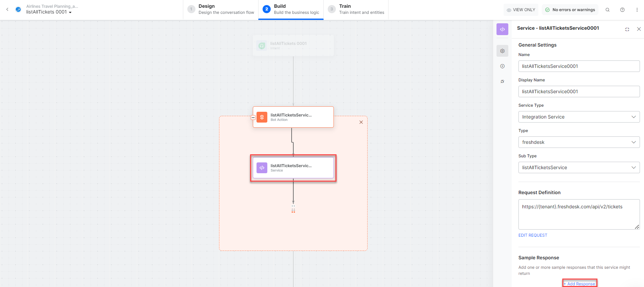Expand the Service Type dropdown

coord(579,117)
